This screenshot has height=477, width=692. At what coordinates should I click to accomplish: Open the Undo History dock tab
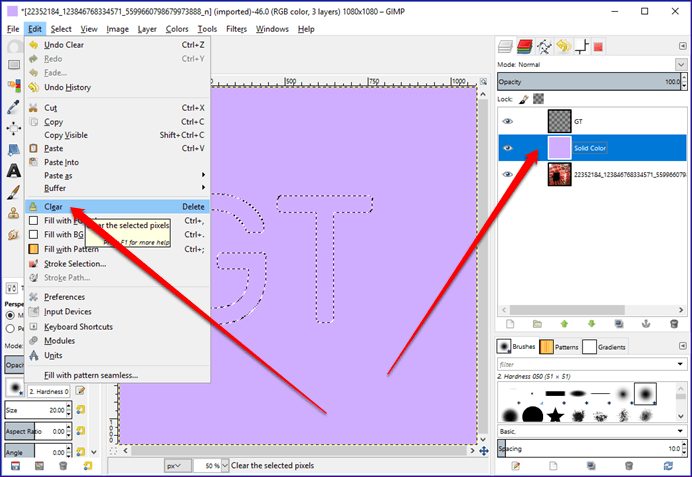pos(564,46)
